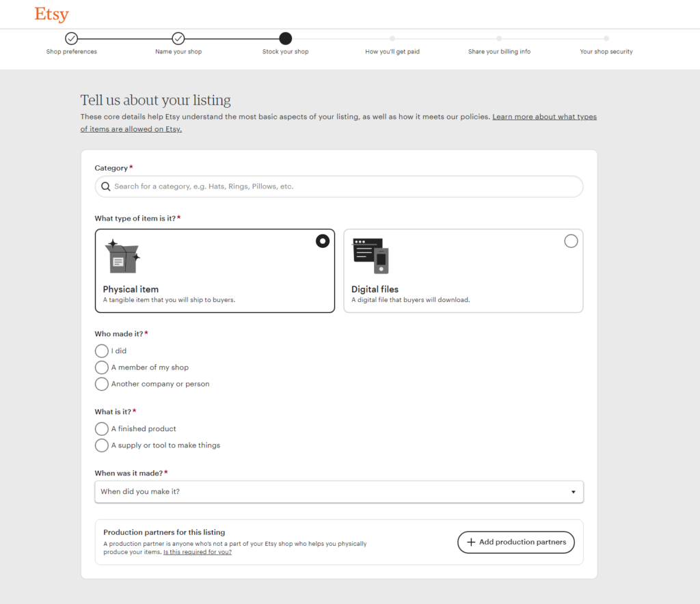Screen dimensions: 700x604
Task: Open the 'When did you make it?' dropdown
Action: point(339,491)
